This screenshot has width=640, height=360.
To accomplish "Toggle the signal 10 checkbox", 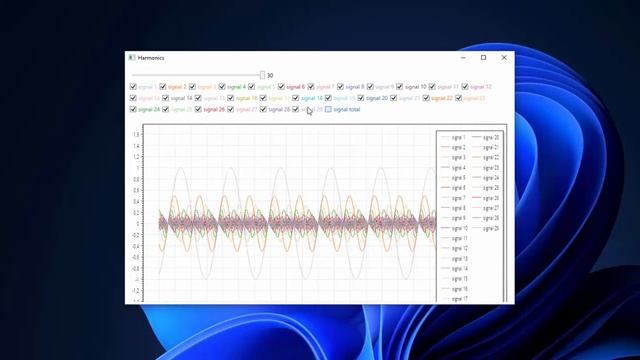I will coord(399,87).
